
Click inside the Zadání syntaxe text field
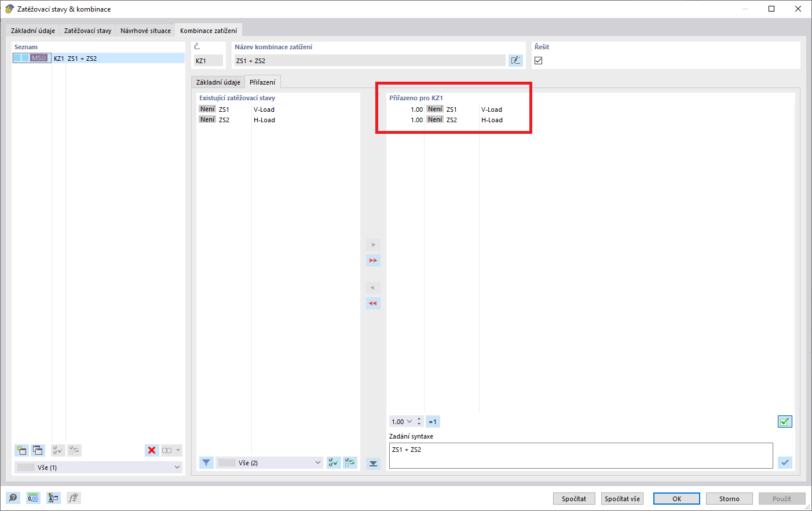[x=579, y=455]
